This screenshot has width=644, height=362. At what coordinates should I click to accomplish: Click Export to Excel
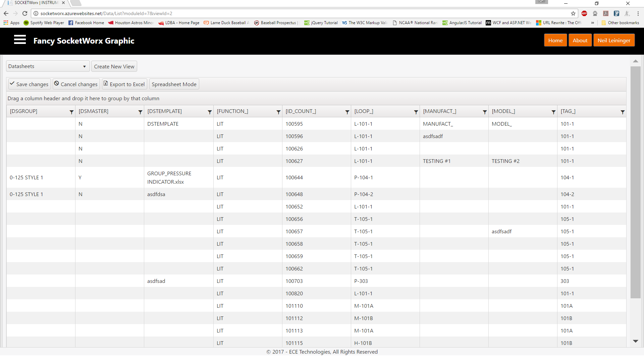(x=124, y=84)
